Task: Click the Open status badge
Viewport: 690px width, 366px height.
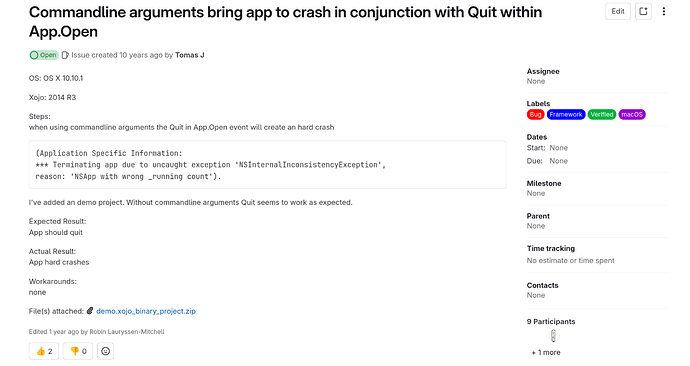Action: tap(44, 55)
